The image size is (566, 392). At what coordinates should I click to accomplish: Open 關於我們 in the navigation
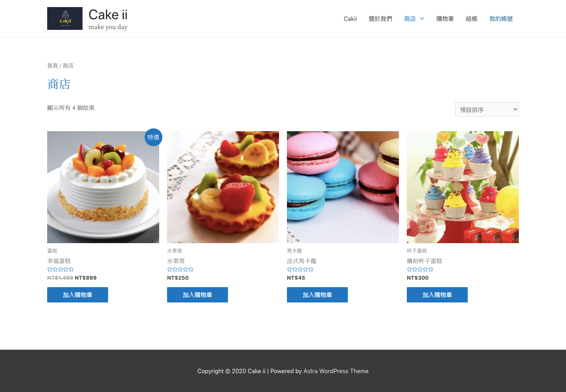click(x=380, y=18)
